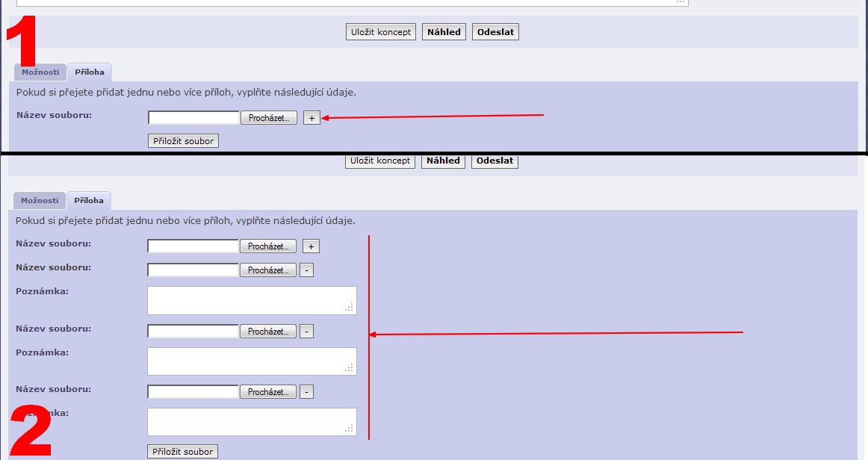This screenshot has width=868, height=460.
Task: Switch to Možnosti tab in section 2
Action: point(40,200)
